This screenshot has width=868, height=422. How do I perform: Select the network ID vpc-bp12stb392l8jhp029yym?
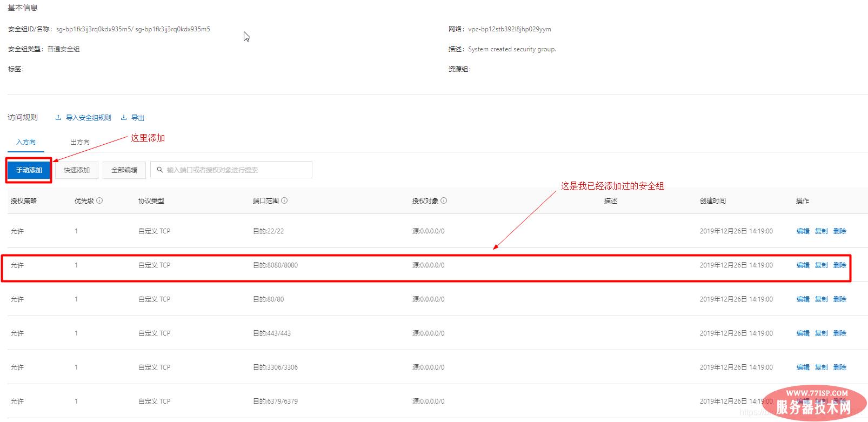click(510, 29)
